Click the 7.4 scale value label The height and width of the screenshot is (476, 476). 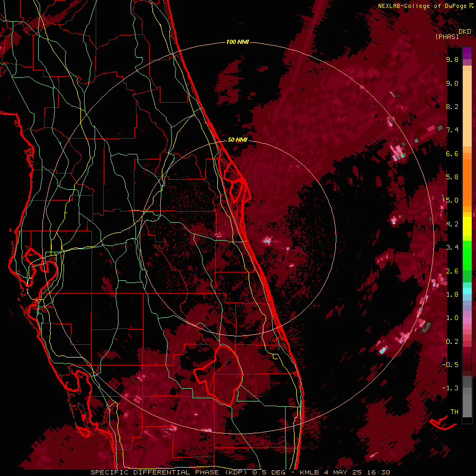[452, 130]
